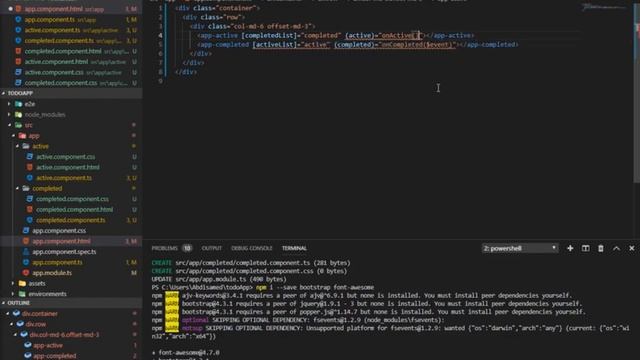
Task: Switch to the OUTPUT tab
Action: coord(211,248)
